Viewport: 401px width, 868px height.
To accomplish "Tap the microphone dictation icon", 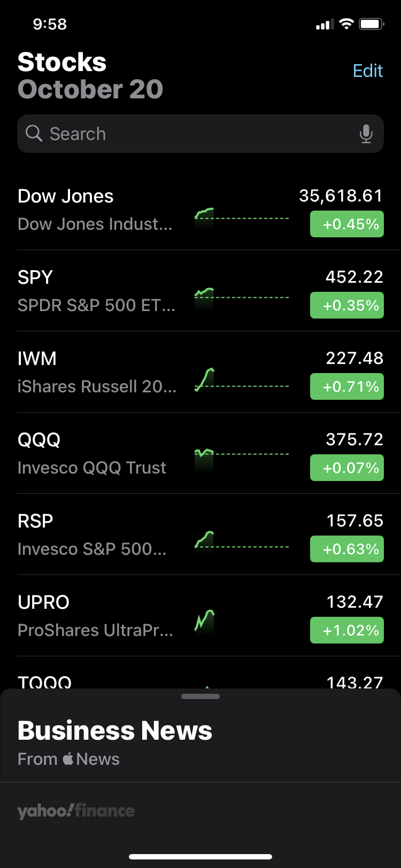I will tap(366, 134).
